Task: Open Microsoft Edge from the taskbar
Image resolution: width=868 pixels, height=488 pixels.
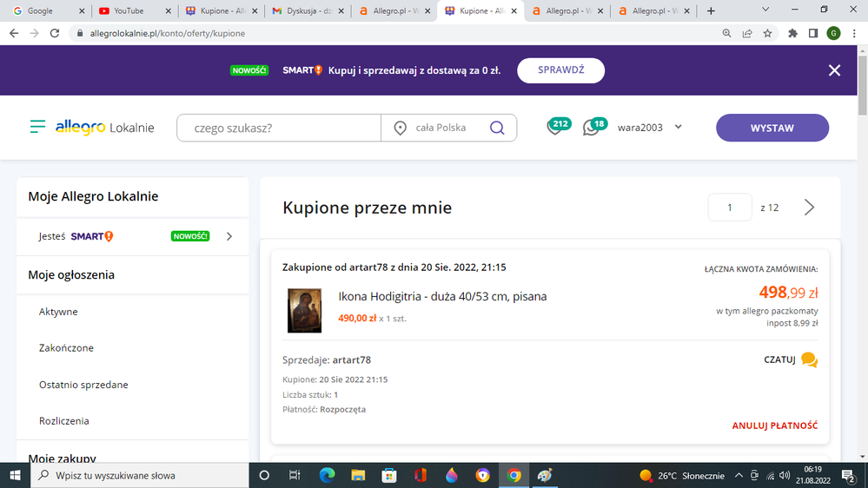Action: click(328, 475)
